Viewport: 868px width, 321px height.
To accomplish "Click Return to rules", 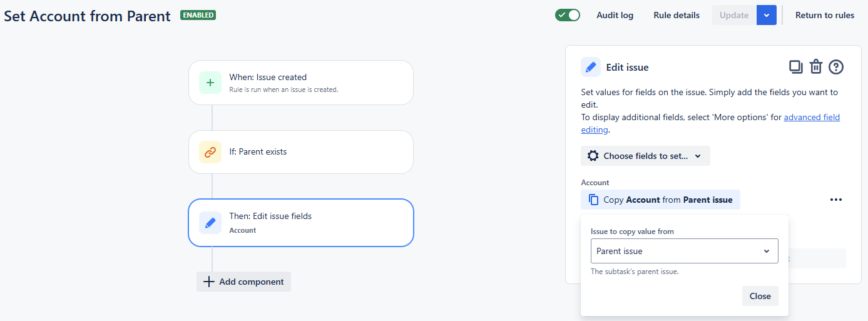I will click(x=824, y=15).
